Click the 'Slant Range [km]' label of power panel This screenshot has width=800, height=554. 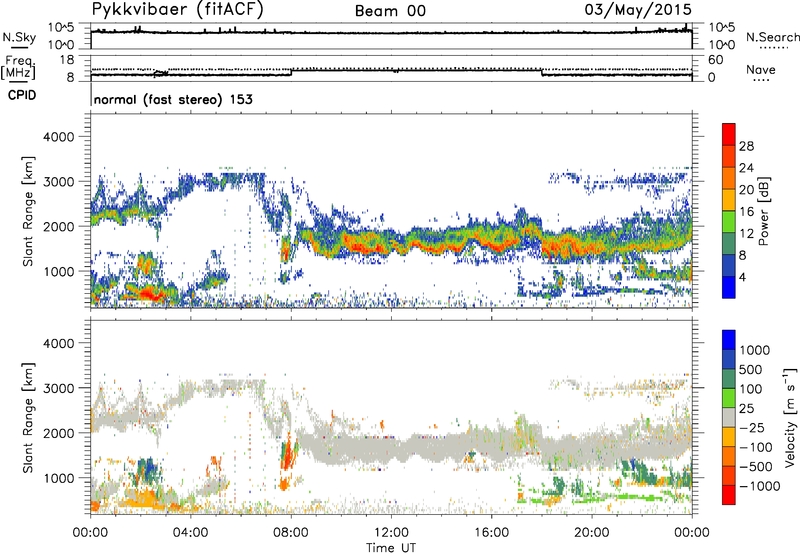point(28,212)
